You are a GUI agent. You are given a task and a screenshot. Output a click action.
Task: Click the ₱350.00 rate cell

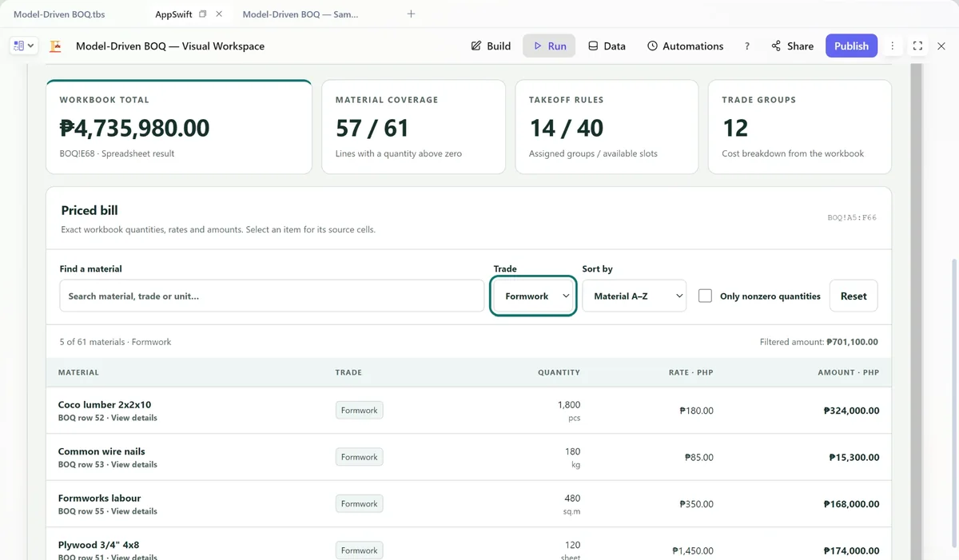tap(696, 504)
